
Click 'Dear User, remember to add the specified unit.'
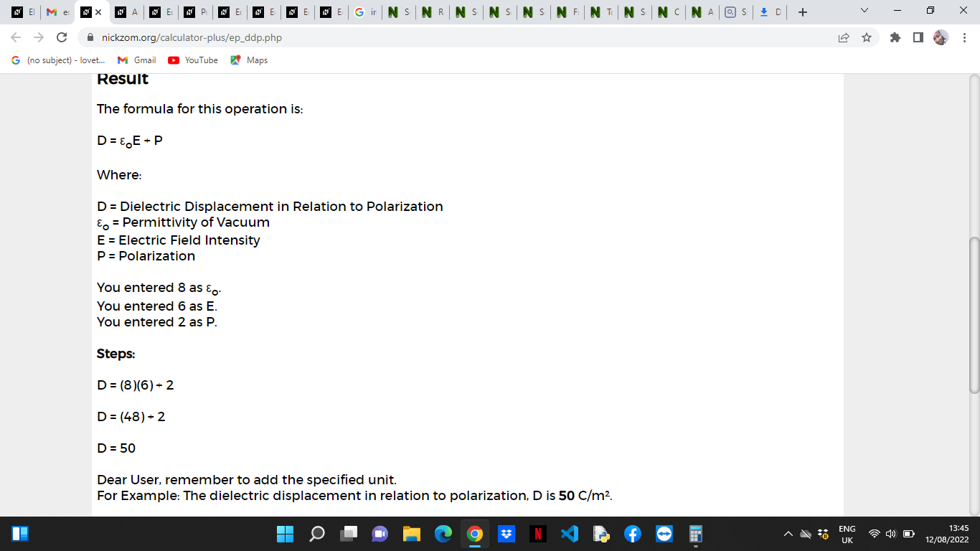pyautogui.click(x=247, y=480)
